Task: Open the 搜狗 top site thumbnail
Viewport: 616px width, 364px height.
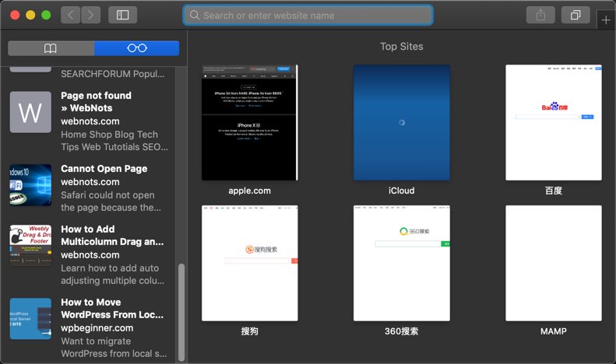Action: (249, 263)
